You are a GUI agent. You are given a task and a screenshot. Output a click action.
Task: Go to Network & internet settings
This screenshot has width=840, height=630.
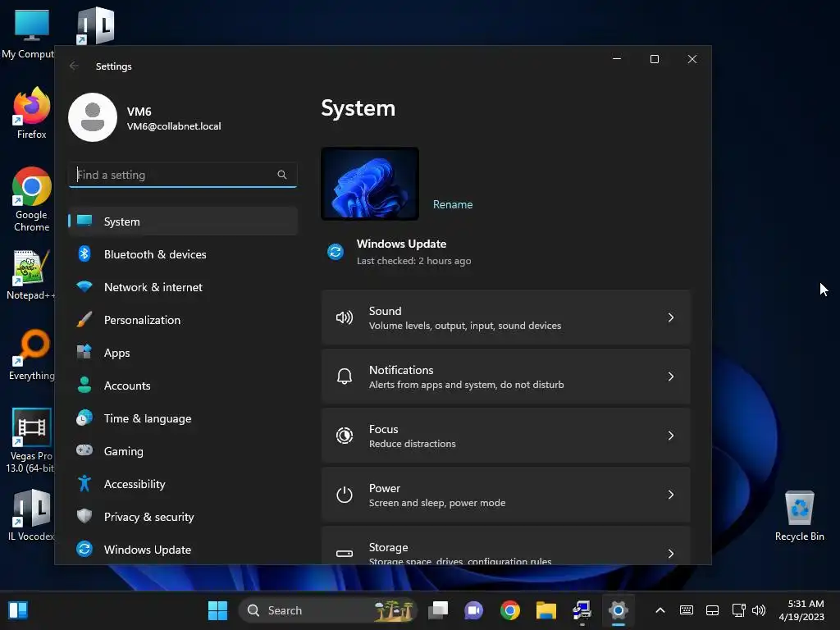(183, 287)
